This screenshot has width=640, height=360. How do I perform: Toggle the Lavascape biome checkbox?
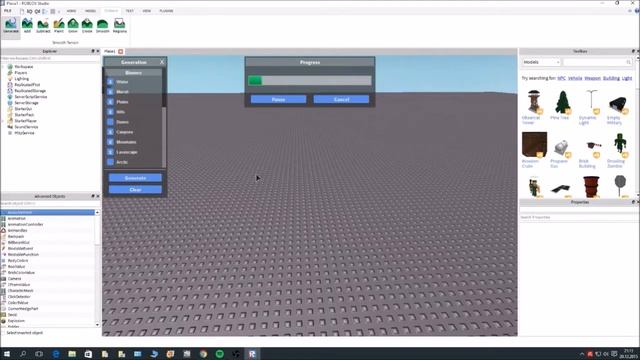[x=110, y=152]
